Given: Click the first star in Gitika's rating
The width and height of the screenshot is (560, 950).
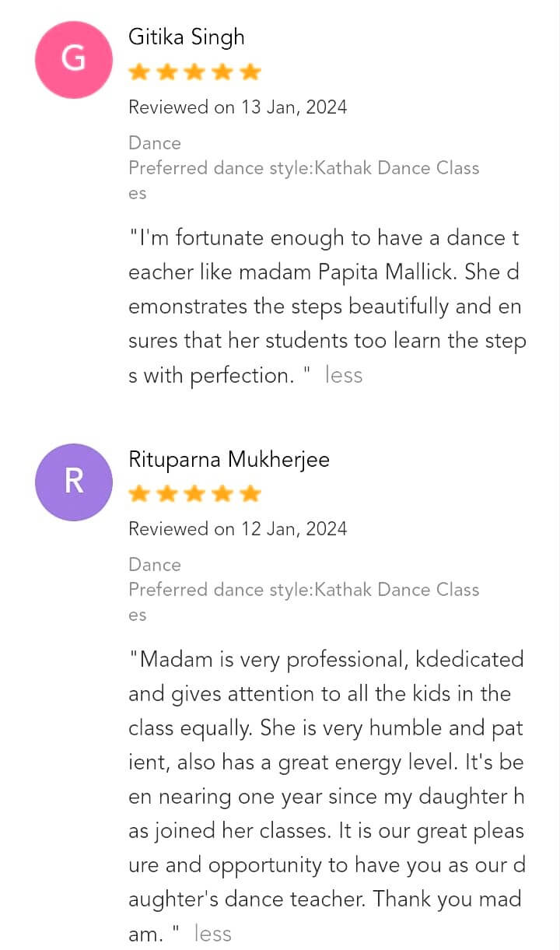Looking at the screenshot, I should 139,72.
